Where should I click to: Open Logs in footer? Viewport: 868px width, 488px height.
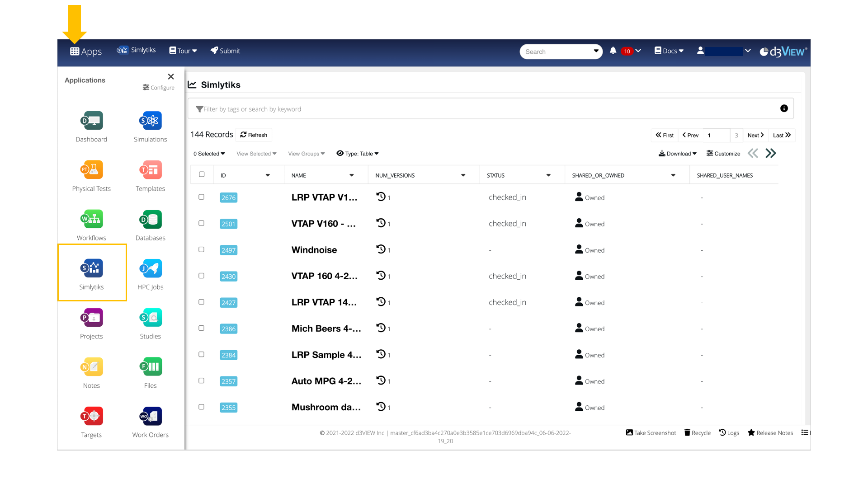click(x=729, y=433)
